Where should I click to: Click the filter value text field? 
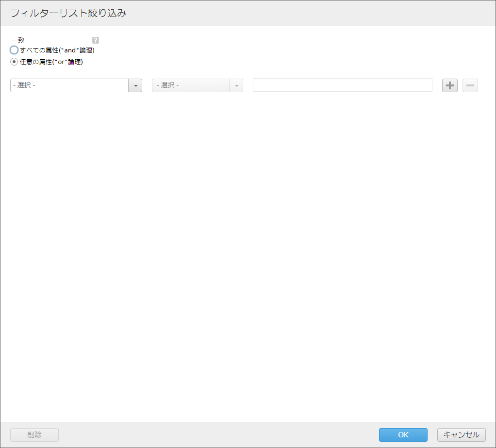click(x=342, y=85)
